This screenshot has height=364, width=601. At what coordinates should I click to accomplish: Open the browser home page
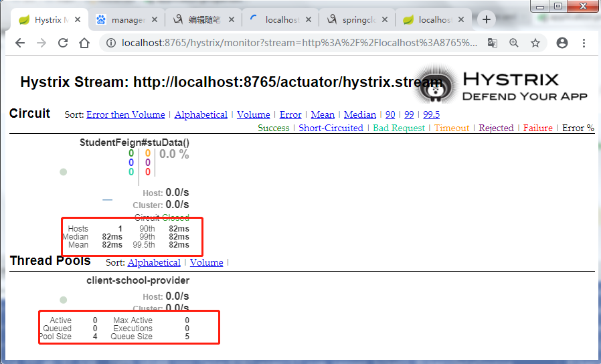tap(84, 43)
